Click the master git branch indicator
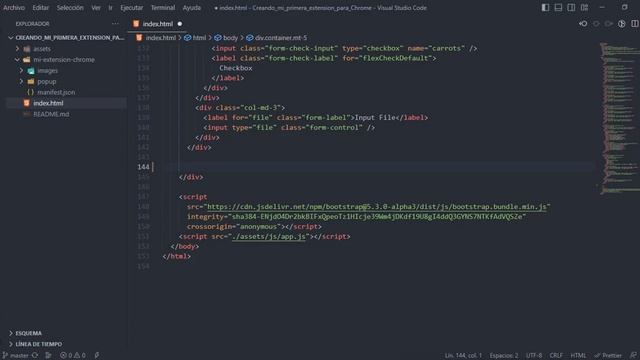The image size is (640, 360). click(15, 356)
